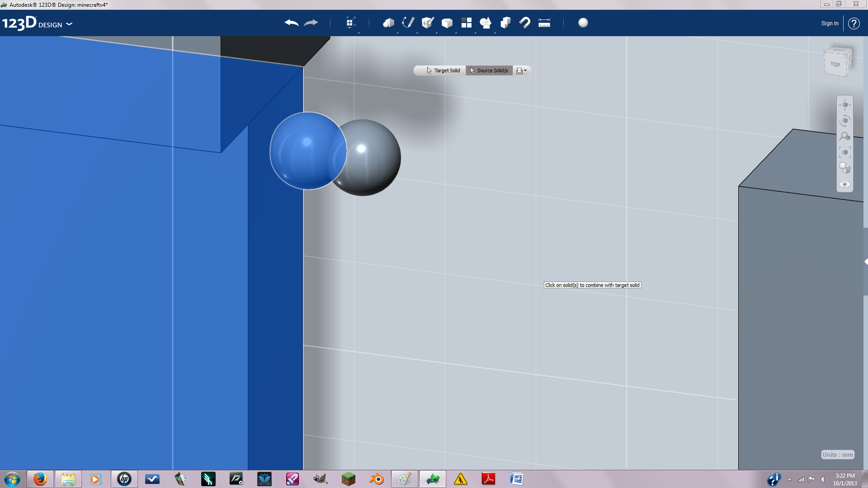Expand the right side panel arrow
This screenshot has width=868, height=488.
click(x=866, y=262)
